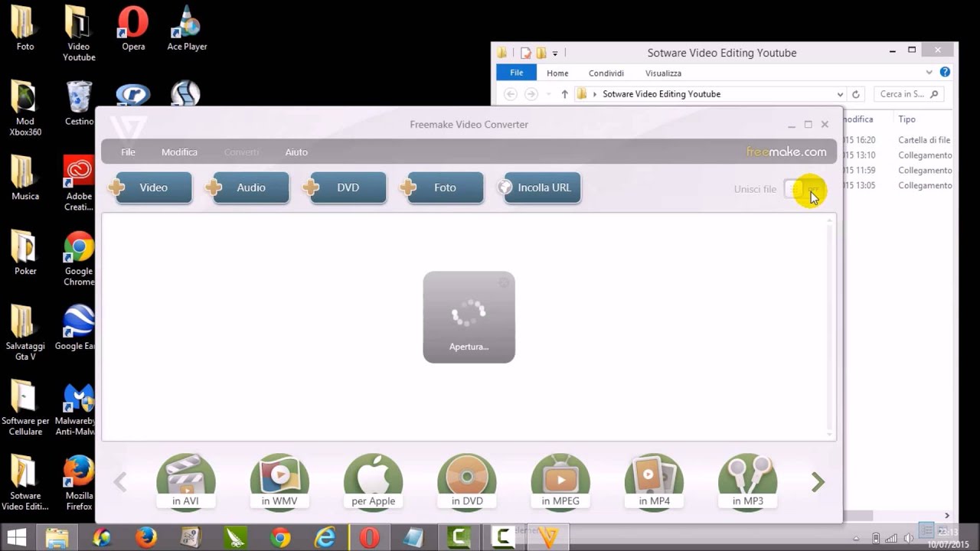Add a video with the Video button
Viewport: 980px width, 551px height.
[x=152, y=187]
